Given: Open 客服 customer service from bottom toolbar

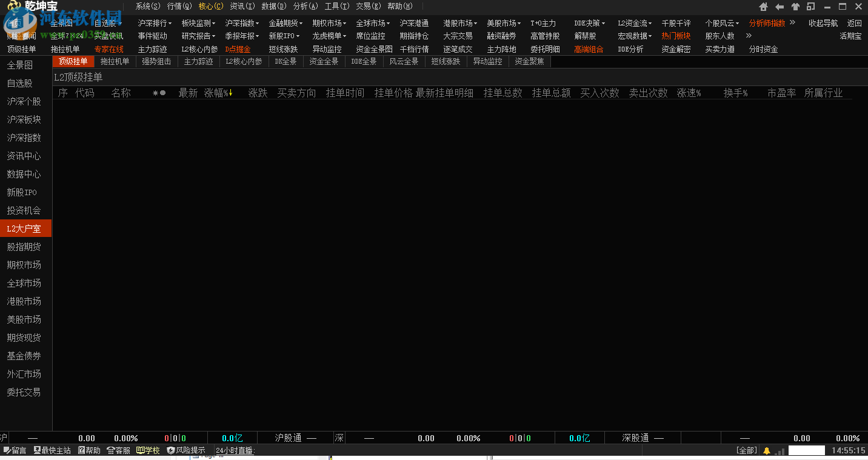Looking at the screenshot, I should tap(119, 450).
